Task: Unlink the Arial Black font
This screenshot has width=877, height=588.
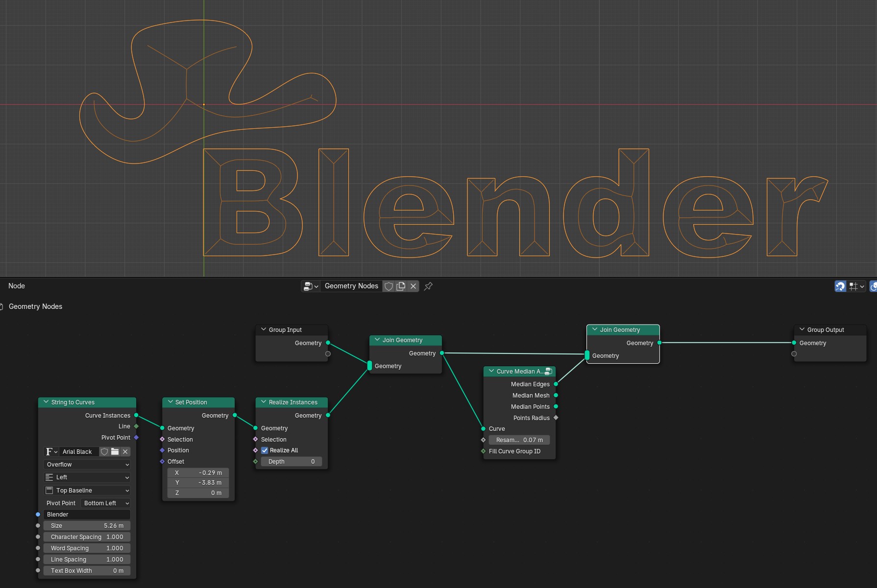Action: 125,452
